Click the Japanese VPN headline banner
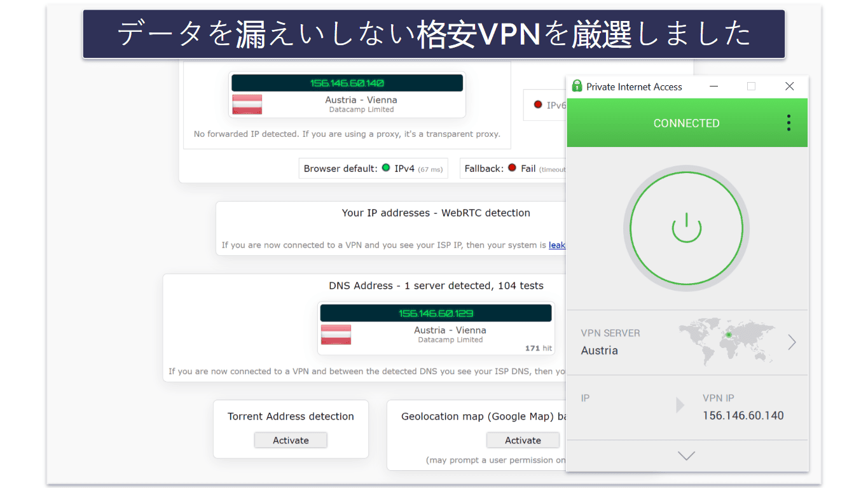The width and height of the screenshot is (868, 488). click(x=434, y=34)
